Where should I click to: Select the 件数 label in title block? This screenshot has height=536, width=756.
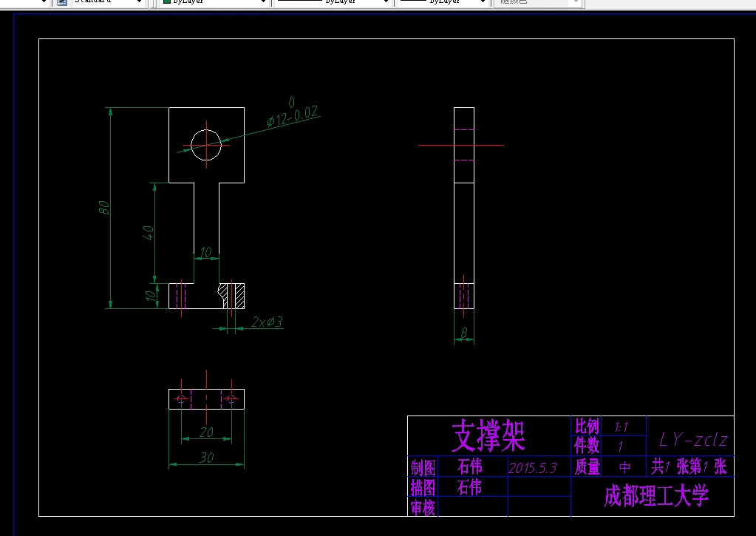pos(587,445)
